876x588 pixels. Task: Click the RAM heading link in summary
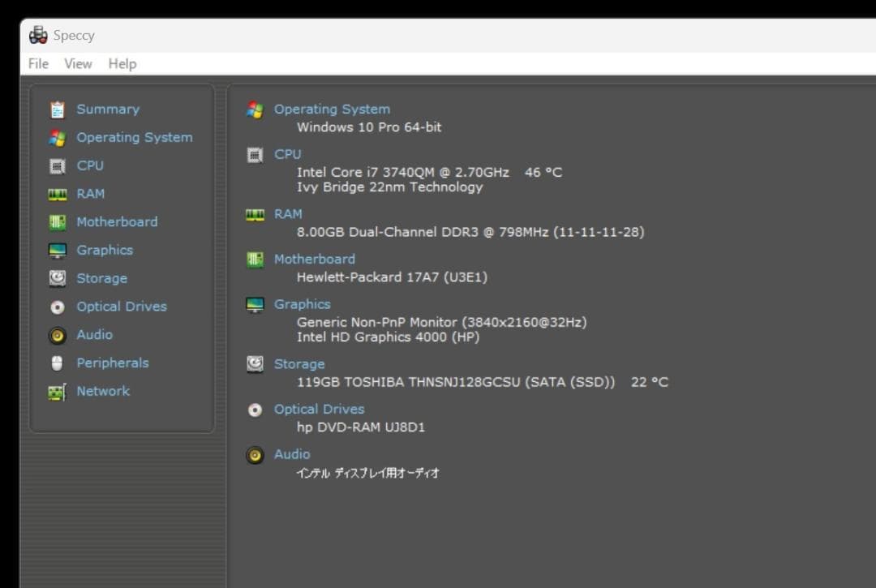[x=288, y=214]
